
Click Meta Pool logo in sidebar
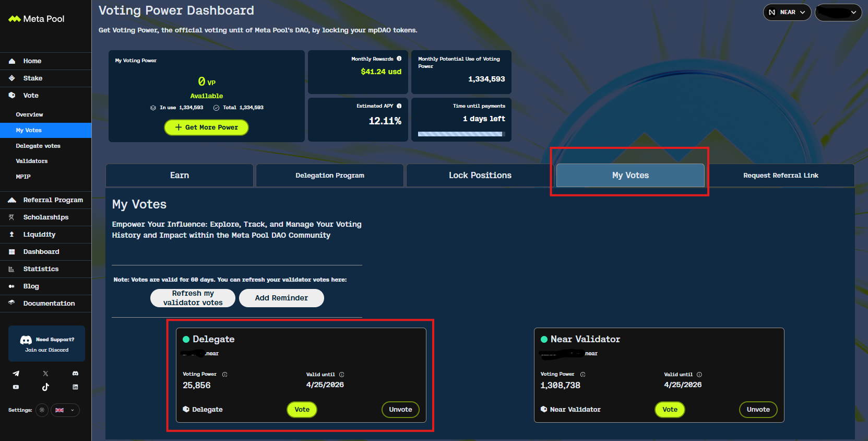[x=37, y=19]
